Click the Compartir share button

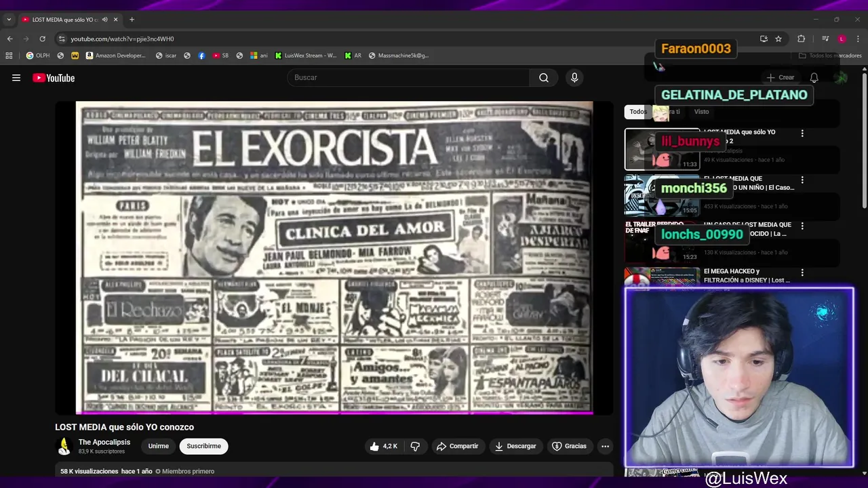point(458,446)
